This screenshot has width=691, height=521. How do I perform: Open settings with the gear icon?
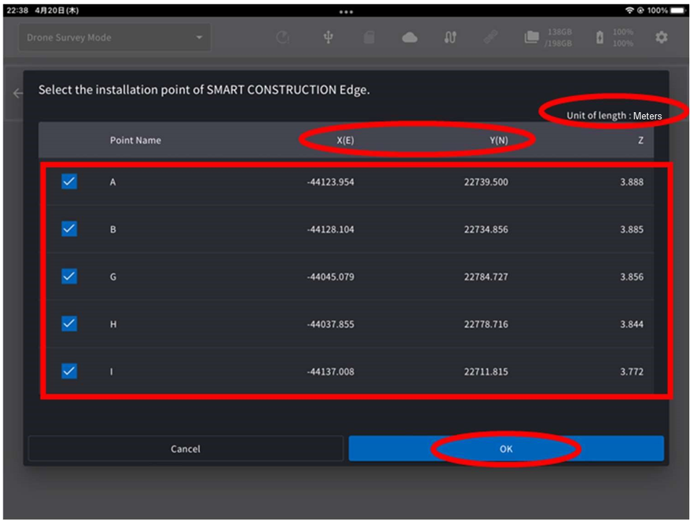pos(661,37)
